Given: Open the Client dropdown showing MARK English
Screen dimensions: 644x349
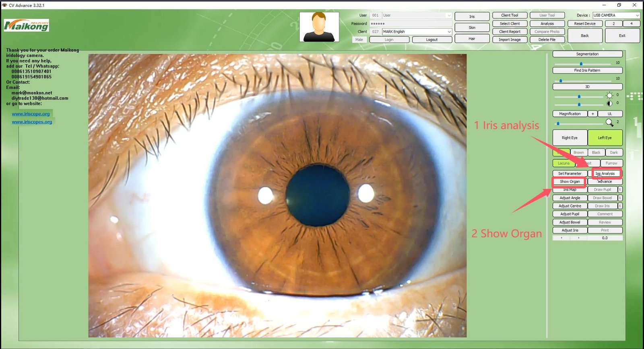Looking at the screenshot, I should [449, 31].
